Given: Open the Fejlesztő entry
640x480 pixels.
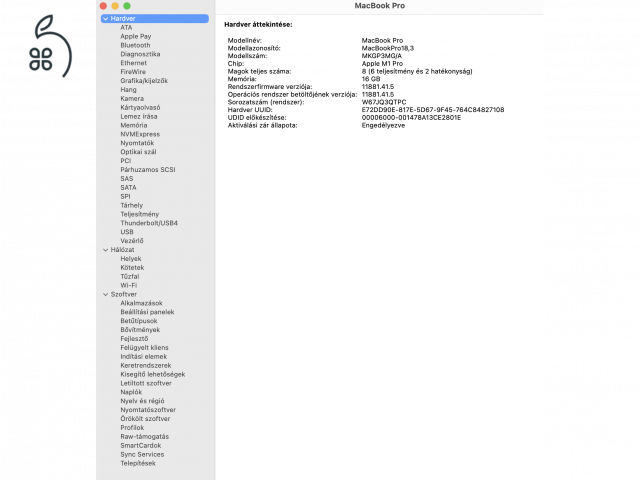Looking at the screenshot, I should pyautogui.click(x=134, y=339).
